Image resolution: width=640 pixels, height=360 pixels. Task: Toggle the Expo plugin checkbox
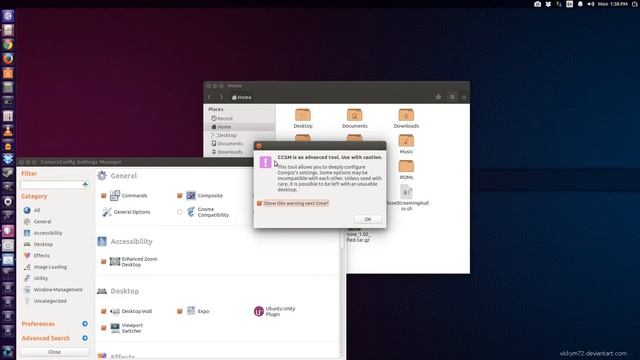(180, 311)
